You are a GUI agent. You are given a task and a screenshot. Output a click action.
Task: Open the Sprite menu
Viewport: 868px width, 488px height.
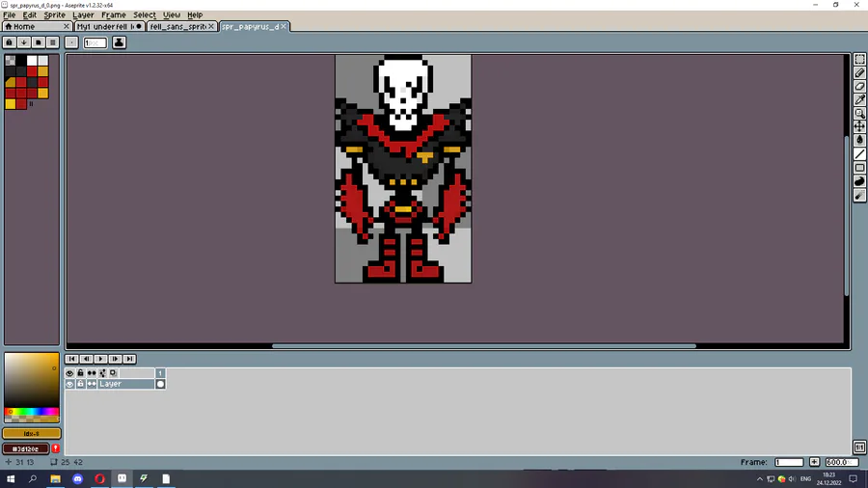[54, 14]
